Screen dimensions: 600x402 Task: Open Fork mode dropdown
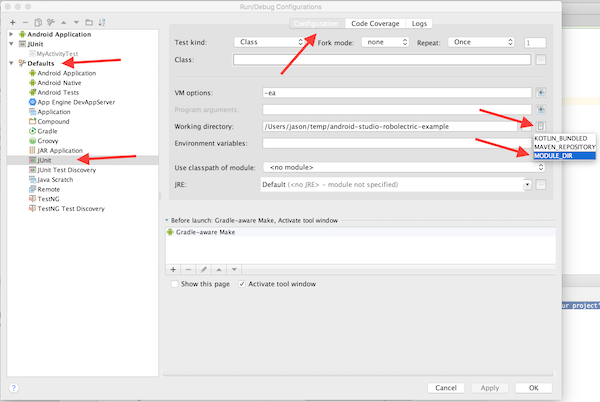tap(385, 42)
